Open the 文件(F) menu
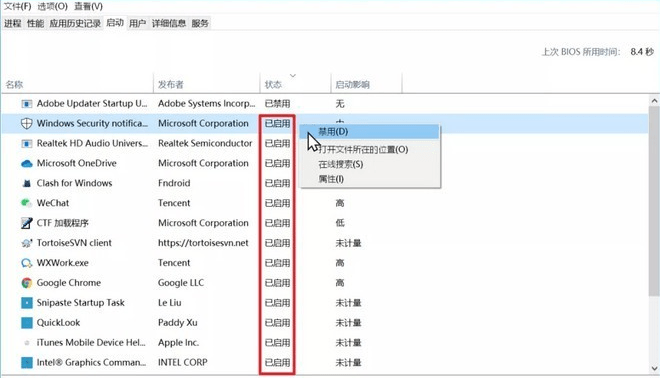This screenshot has height=378, width=660. (17, 7)
